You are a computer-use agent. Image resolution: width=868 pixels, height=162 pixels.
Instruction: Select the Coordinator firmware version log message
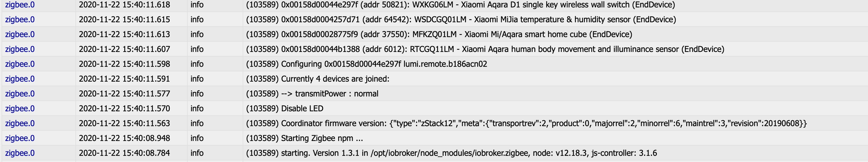(526, 123)
